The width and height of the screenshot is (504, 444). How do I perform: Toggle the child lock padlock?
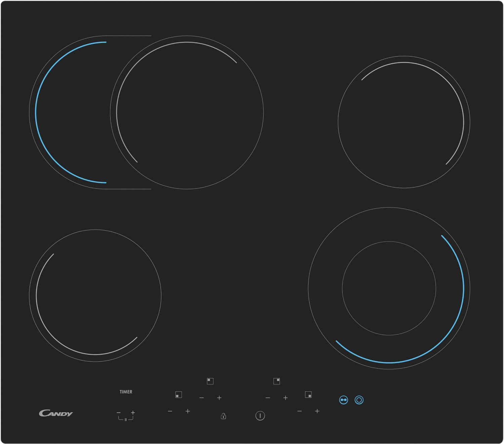223,416
